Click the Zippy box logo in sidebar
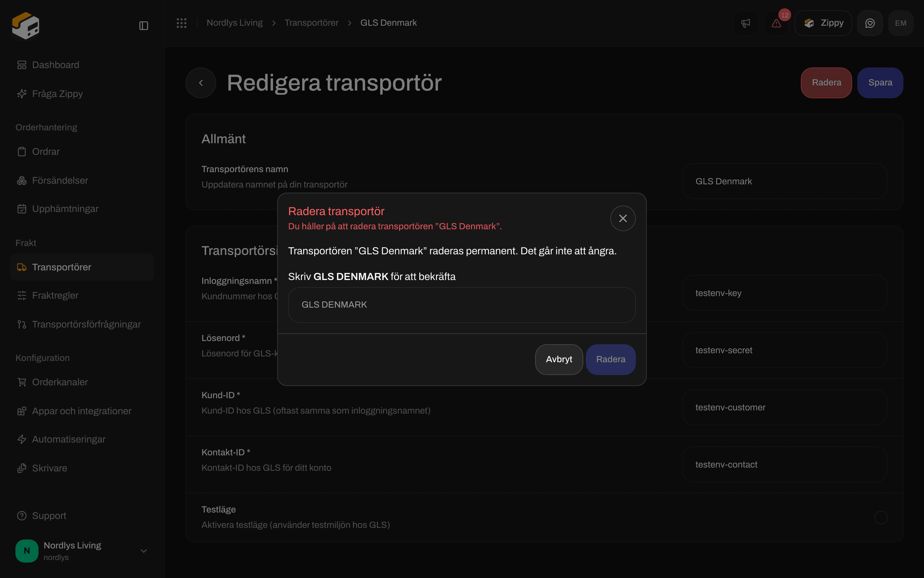924x578 pixels. tap(26, 25)
